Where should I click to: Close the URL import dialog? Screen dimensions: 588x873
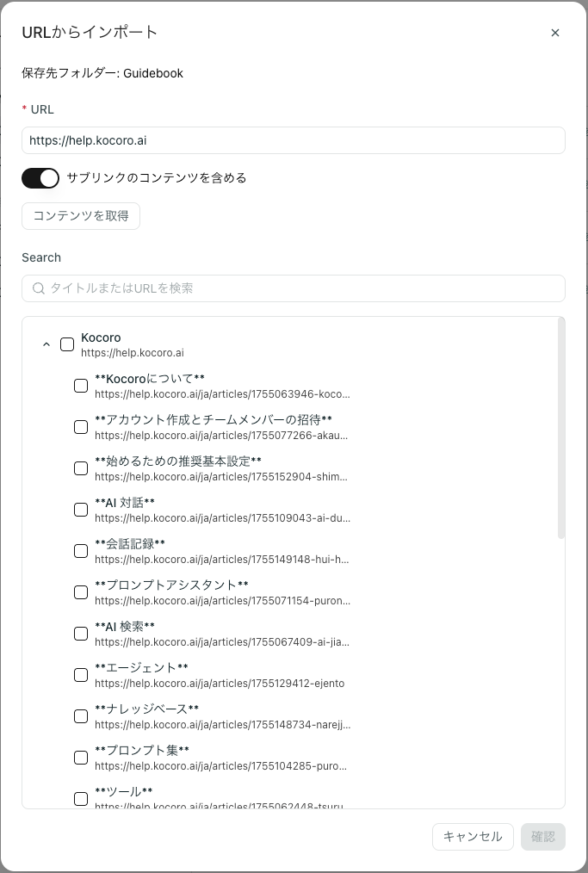(555, 33)
